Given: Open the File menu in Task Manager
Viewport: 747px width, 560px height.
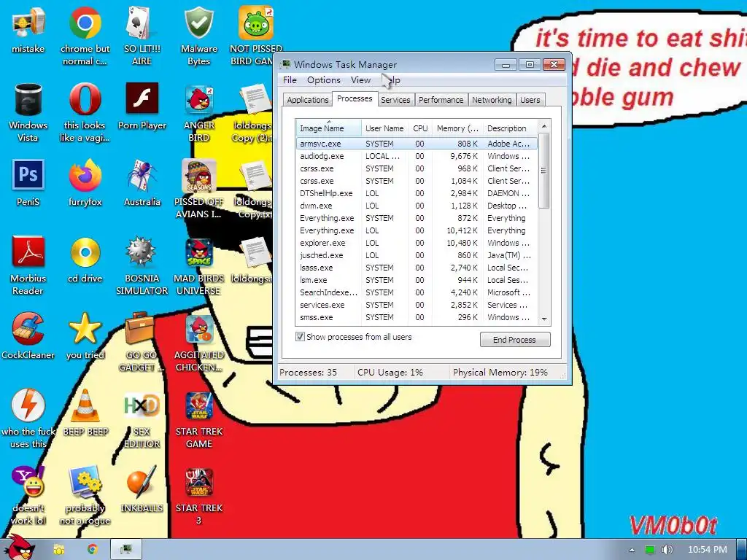Looking at the screenshot, I should 290,80.
